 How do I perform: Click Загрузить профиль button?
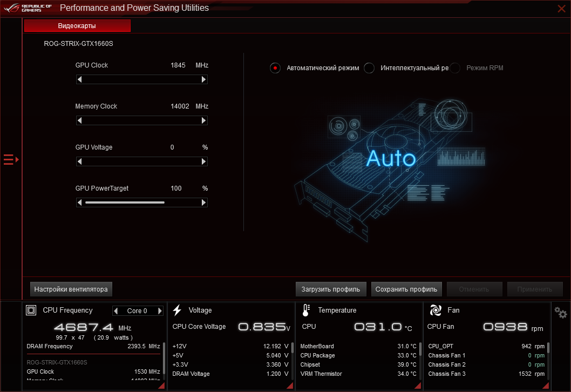pyautogui.click(x=331, y=289)
